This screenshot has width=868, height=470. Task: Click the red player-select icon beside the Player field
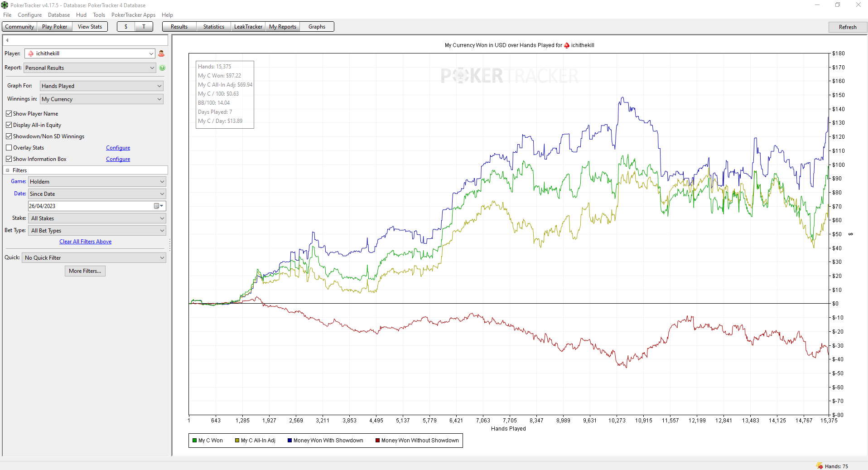[161, 53]
